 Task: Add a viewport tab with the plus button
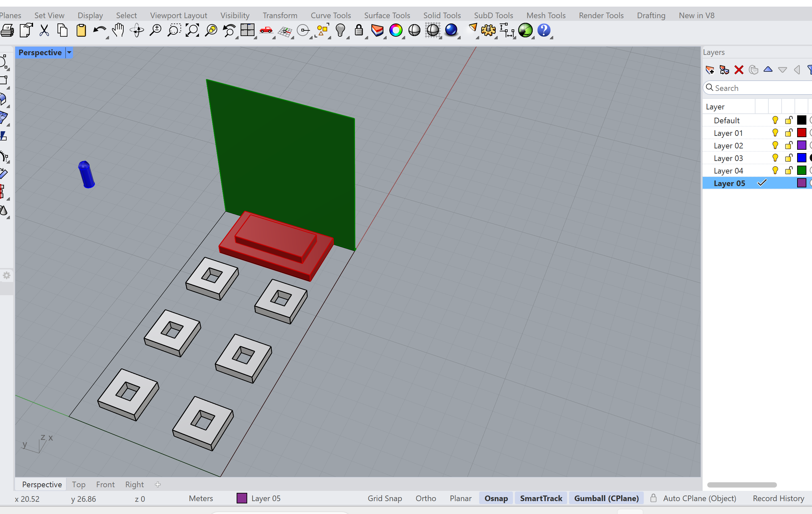coord(158,484)
